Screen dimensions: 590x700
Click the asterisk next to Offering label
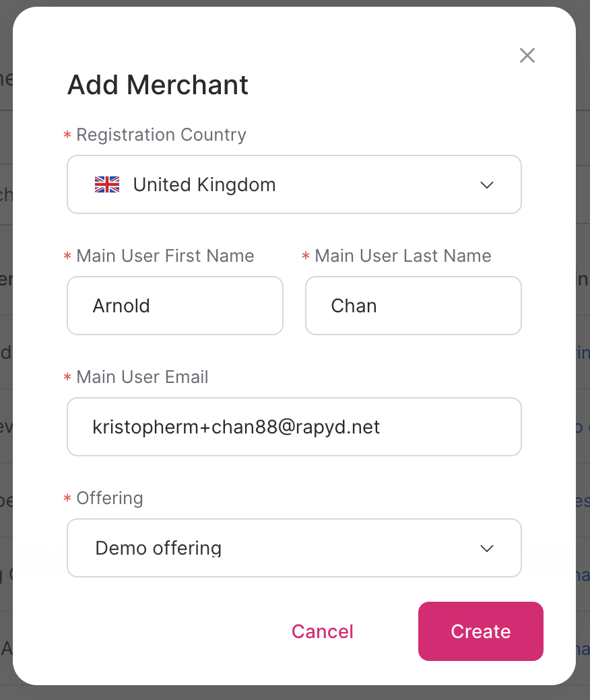coord(67,499)
